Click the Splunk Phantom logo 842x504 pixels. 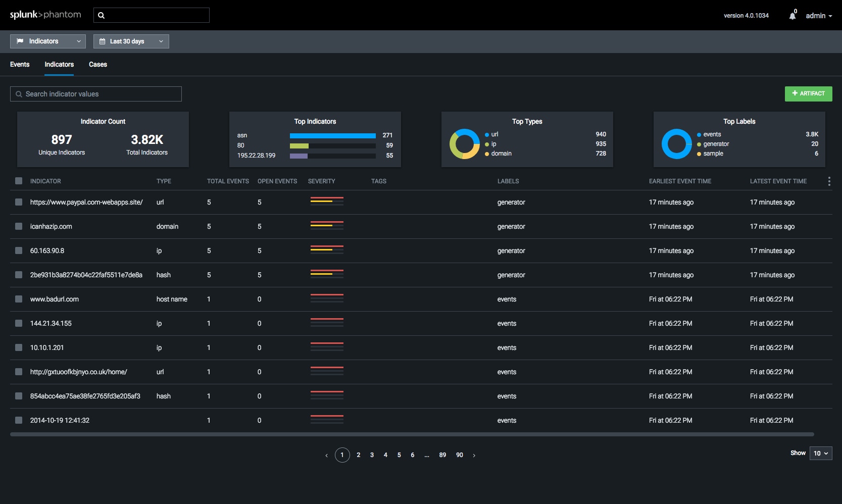[45, 15]
